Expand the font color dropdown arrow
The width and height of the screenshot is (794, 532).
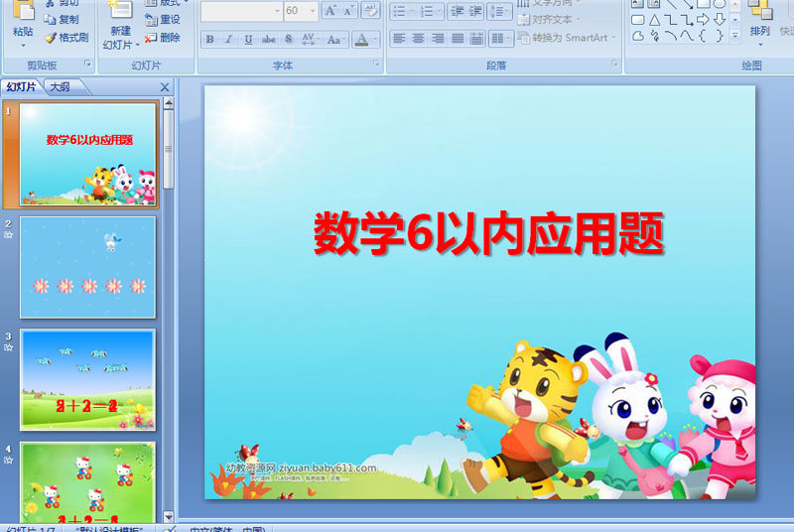coord(375,40)
